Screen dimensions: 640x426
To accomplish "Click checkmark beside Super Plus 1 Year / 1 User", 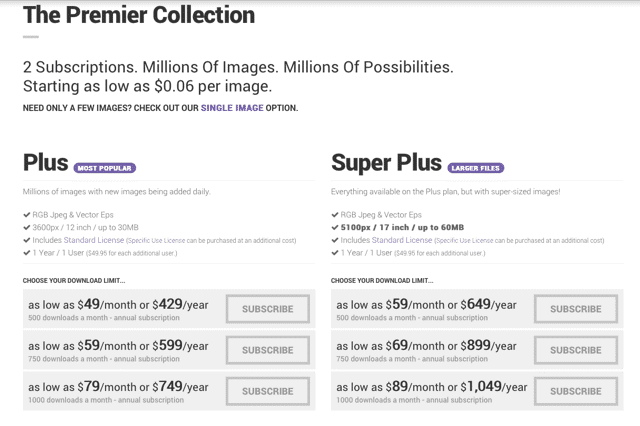I will click(x=335, y=253).
